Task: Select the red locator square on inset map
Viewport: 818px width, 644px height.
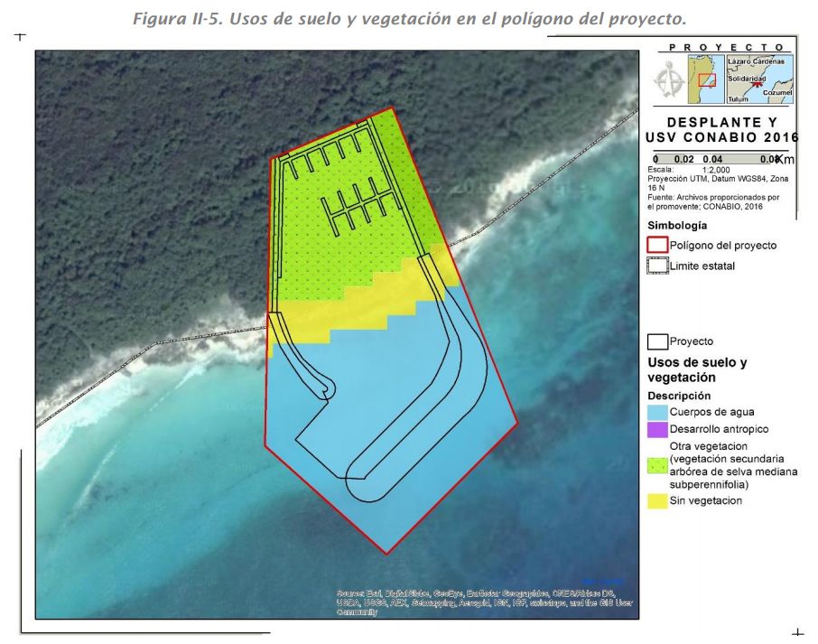Action: click(707, 79)
